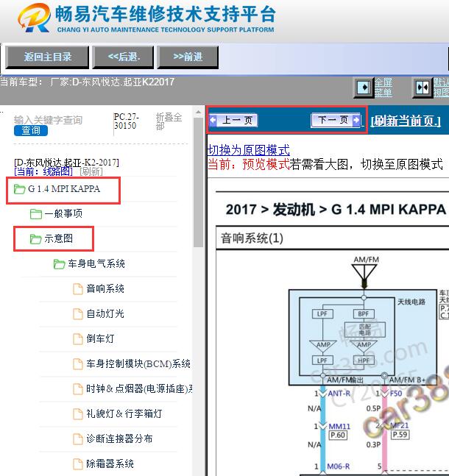Click the G 1.4 MPI KAPPA folder icon
This screenshot has width=449, height=476.
20,189
